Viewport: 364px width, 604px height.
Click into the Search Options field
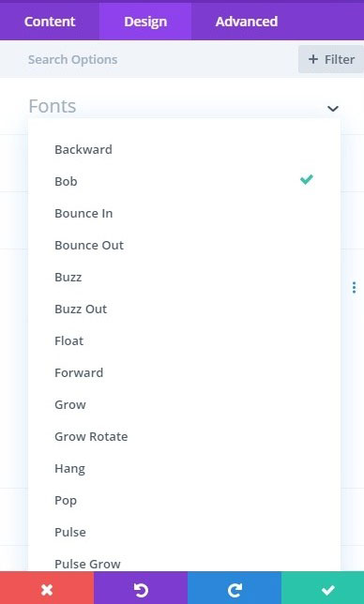click(154, 59)
